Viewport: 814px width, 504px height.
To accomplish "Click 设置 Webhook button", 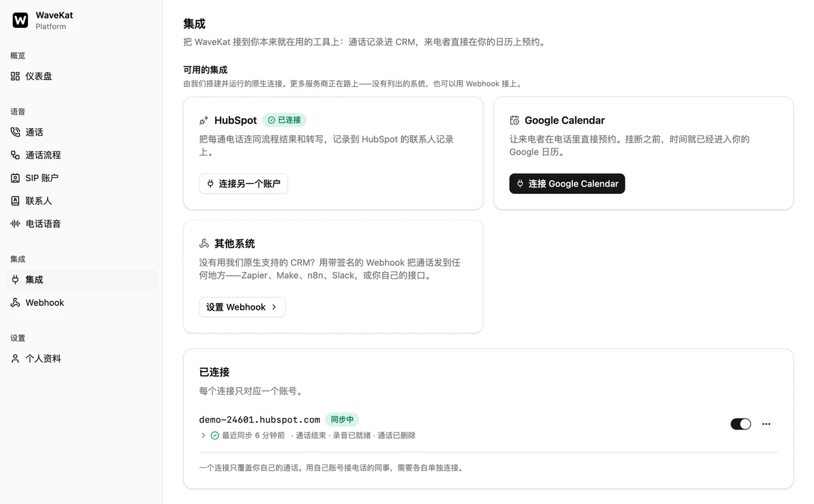I will click(242, 307).
